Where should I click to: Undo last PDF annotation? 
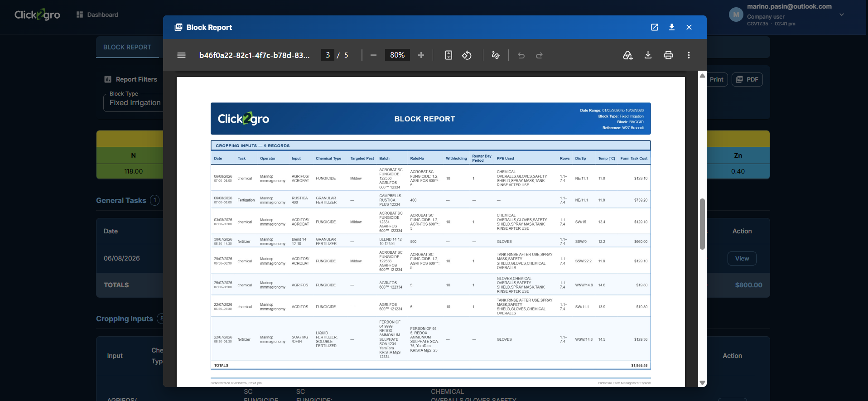click(x=521, y=55)
